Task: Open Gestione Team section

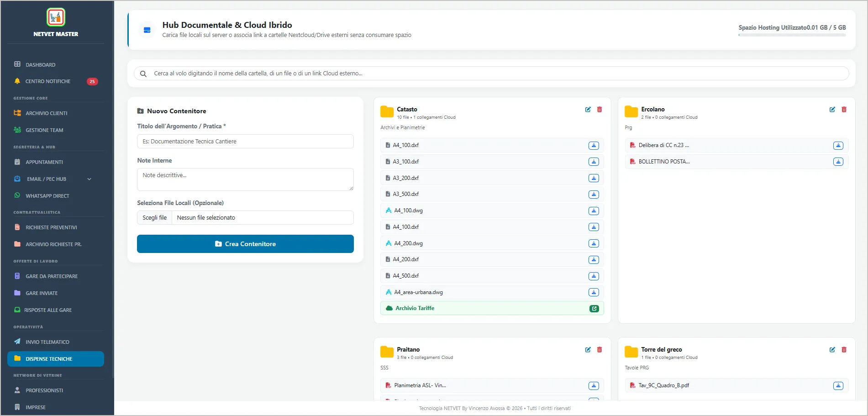Action: tap(56, 130)
